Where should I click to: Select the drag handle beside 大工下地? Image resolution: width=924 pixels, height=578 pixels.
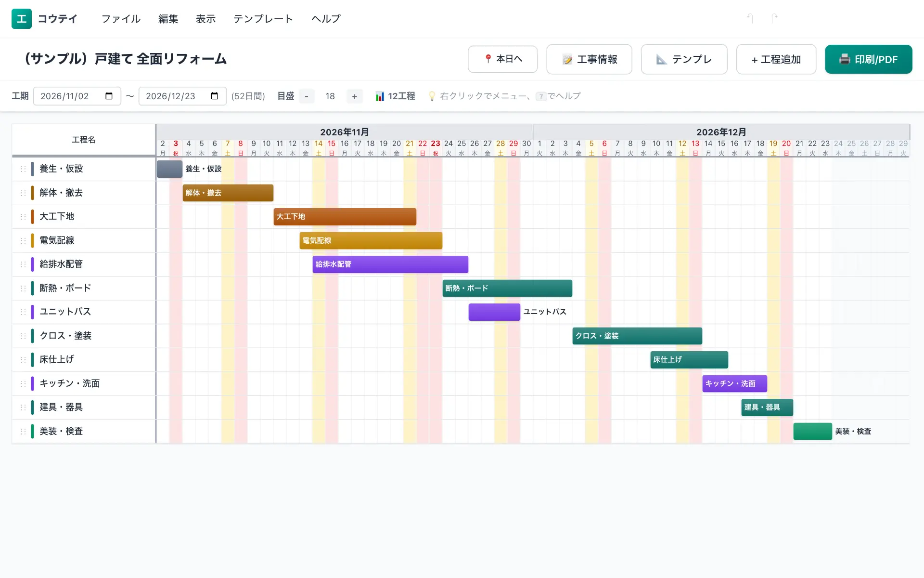[x=23, y=216]
